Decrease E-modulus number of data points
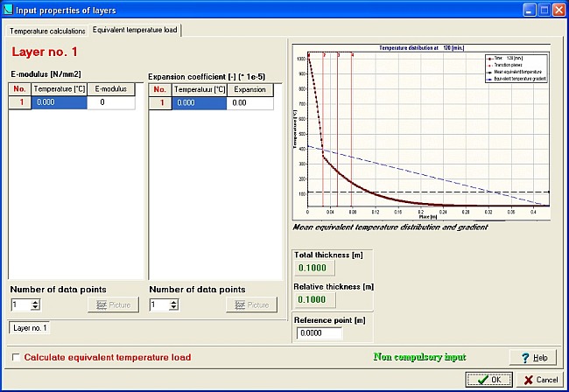This screenshot has width=569, height=392. (x=35, y=307)
